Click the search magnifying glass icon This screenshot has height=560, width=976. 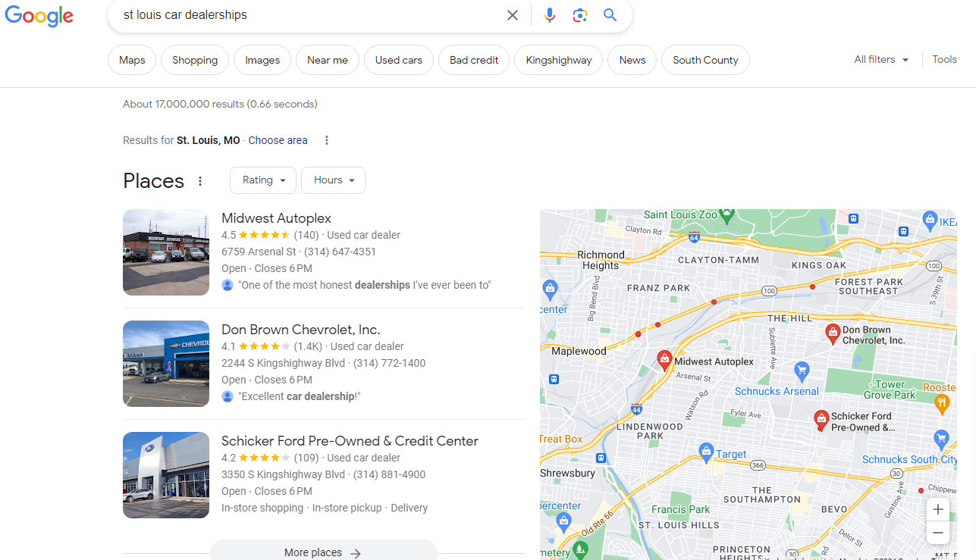click(610, 15)
